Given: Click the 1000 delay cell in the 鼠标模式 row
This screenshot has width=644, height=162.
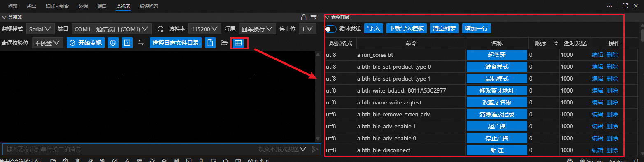Looking at the screenshot, I should coord(575,79).
